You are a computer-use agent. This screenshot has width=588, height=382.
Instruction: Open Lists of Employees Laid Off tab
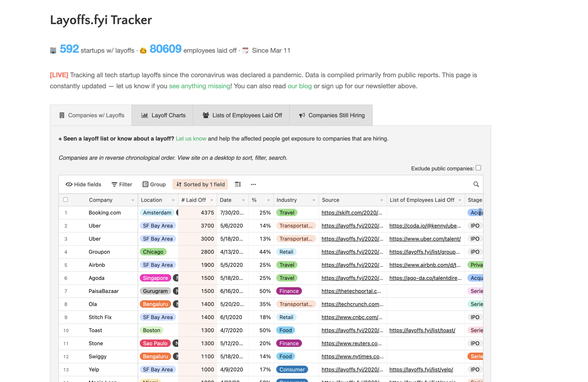coord(242,115)
